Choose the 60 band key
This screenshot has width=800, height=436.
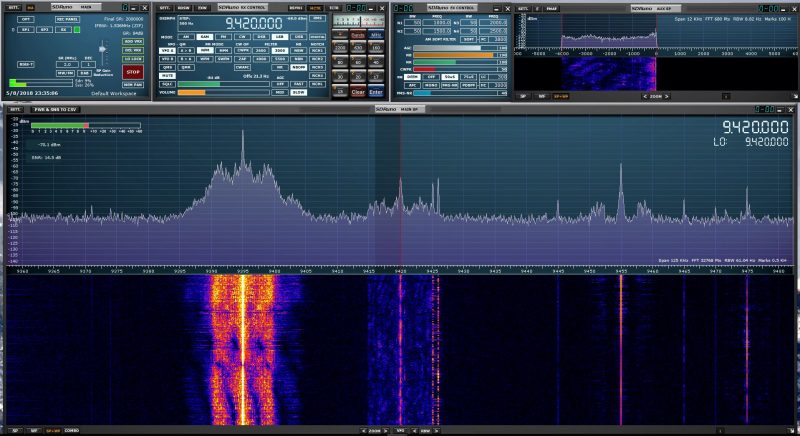tap(358, 62)
